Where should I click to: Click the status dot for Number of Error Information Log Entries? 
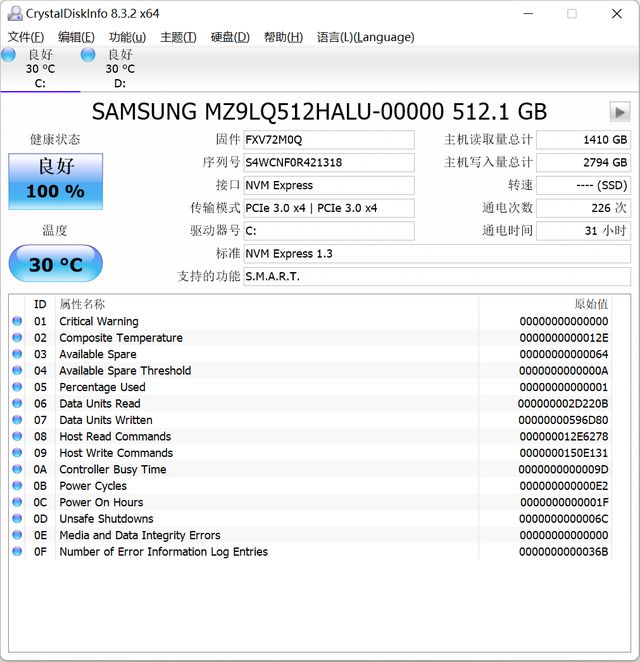point(17,551)
